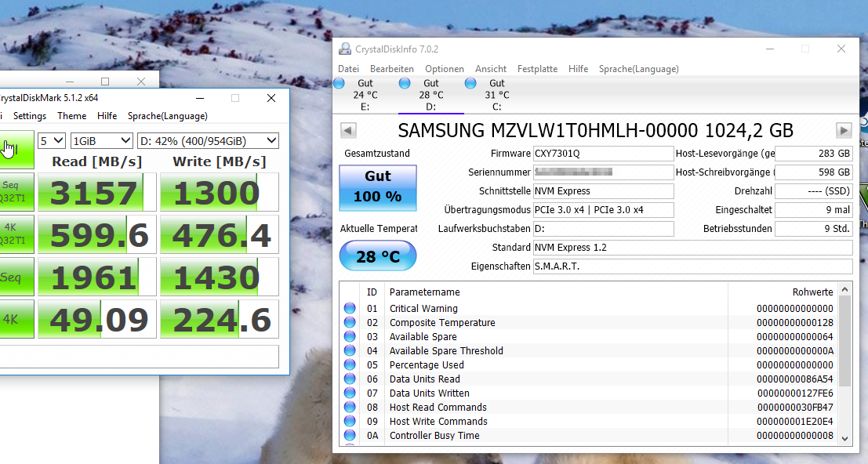
Task: Open the drive dropdown showing D: 42%
Action: (x=208, y=141)
